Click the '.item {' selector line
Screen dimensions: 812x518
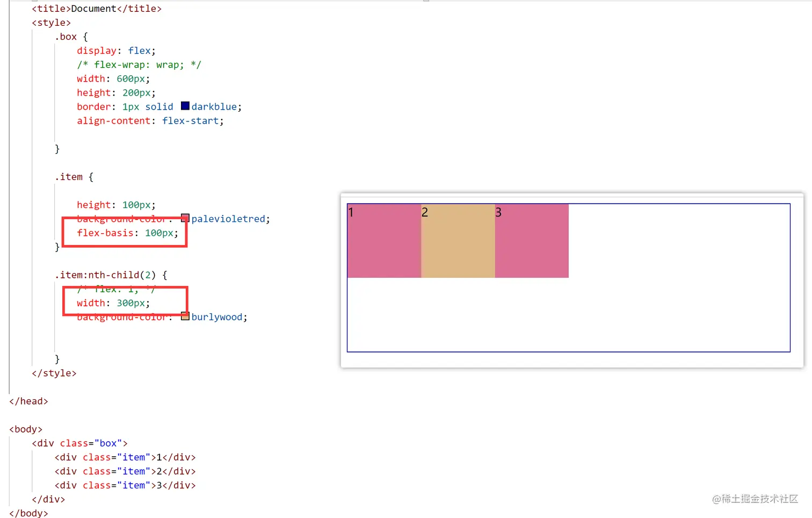(74, 177)
